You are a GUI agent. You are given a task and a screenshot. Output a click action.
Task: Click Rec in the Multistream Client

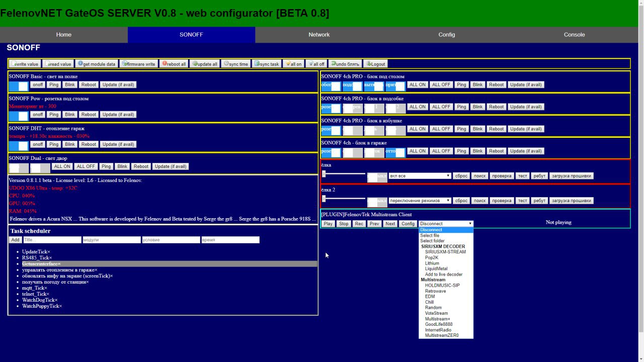[x=359, y=224]
